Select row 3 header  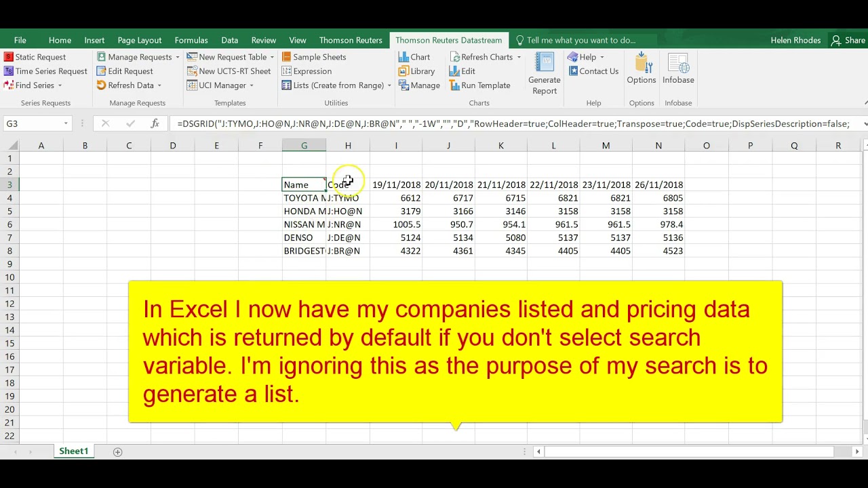pos(10,184)
